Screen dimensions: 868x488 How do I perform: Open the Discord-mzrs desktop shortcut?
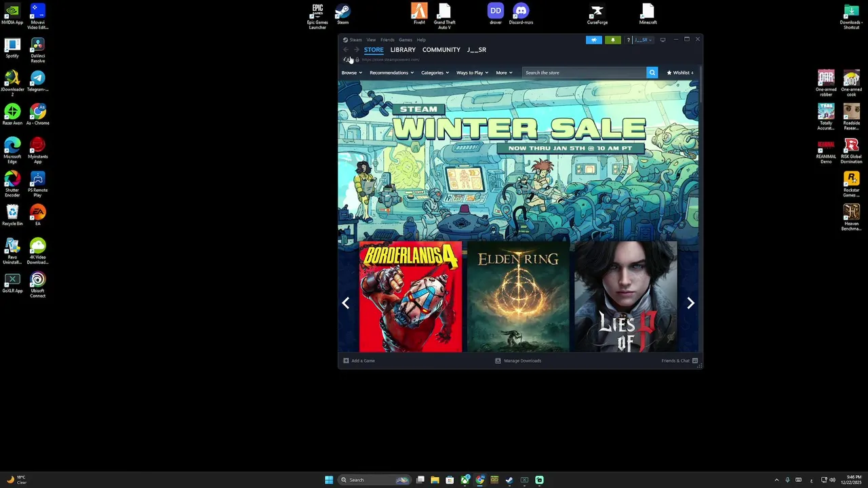pos(521,14)
